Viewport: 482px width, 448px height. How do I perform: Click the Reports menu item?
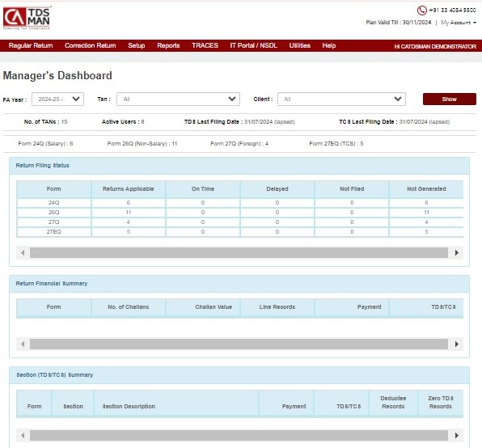pos(168,45)
